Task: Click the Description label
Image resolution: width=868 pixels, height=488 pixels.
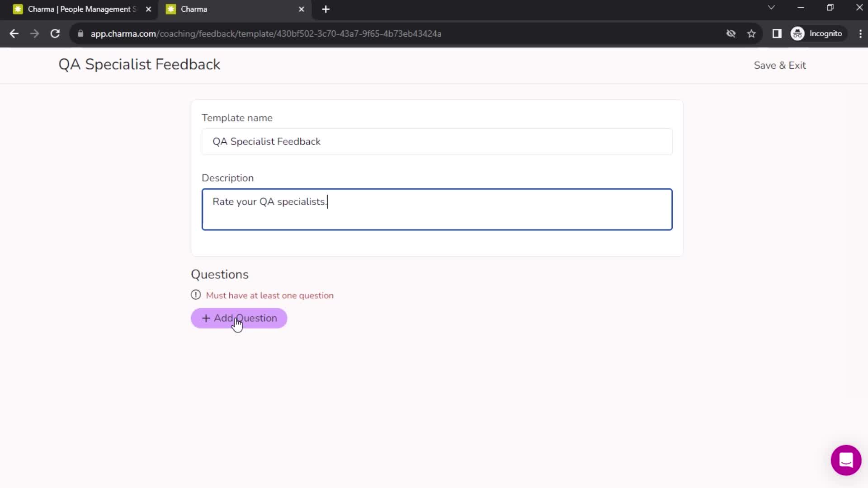Action: click(227, 178)
